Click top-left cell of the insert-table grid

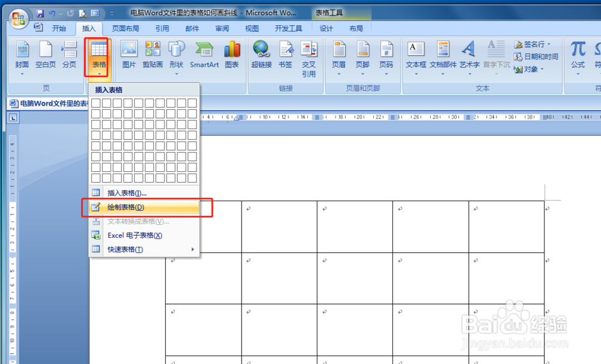pyautogui.click(x=96, y=103)
